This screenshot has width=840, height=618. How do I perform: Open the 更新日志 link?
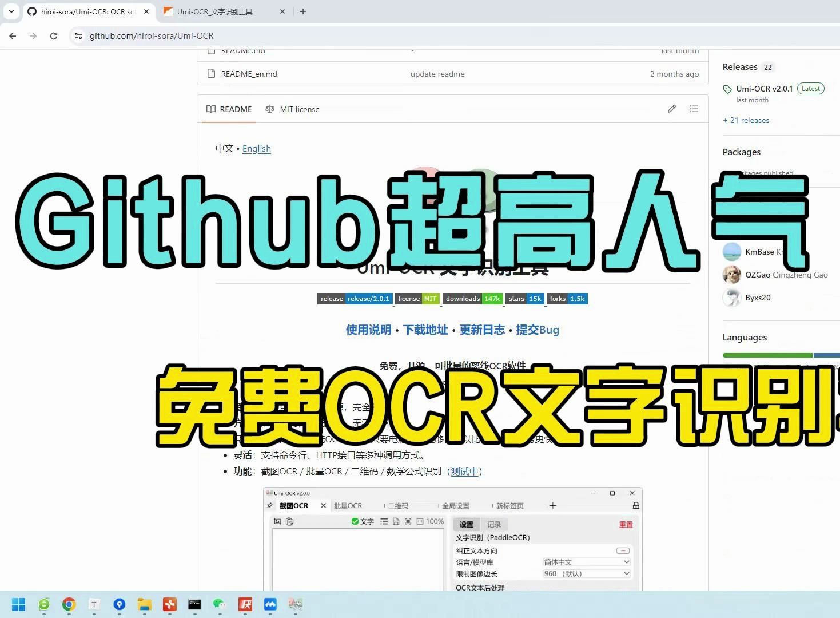pos(482,330)
